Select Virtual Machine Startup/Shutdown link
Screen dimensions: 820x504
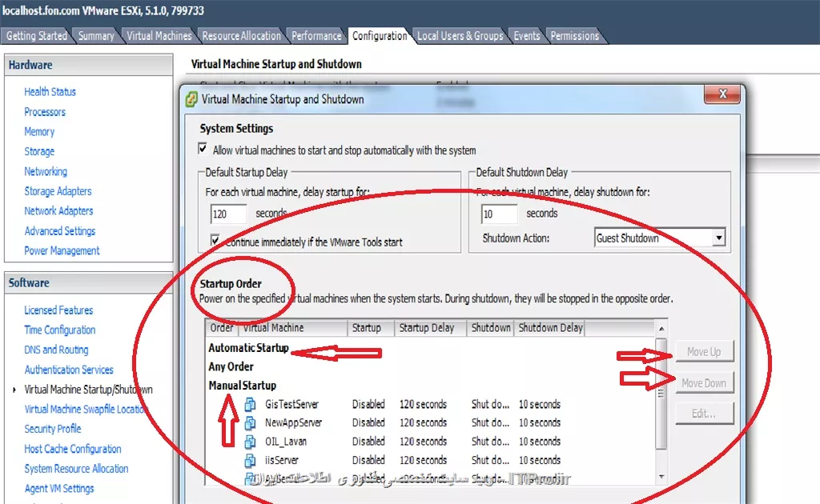88,390
